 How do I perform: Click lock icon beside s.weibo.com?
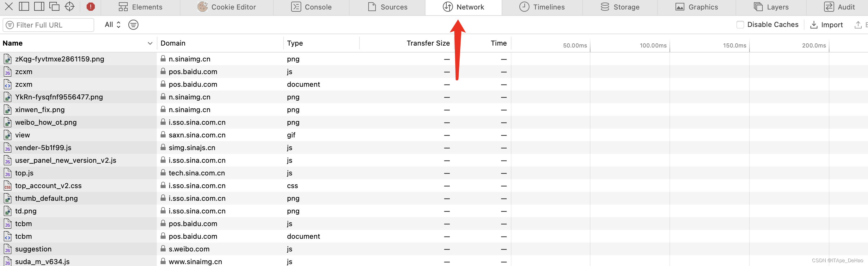tap(163, 249)
